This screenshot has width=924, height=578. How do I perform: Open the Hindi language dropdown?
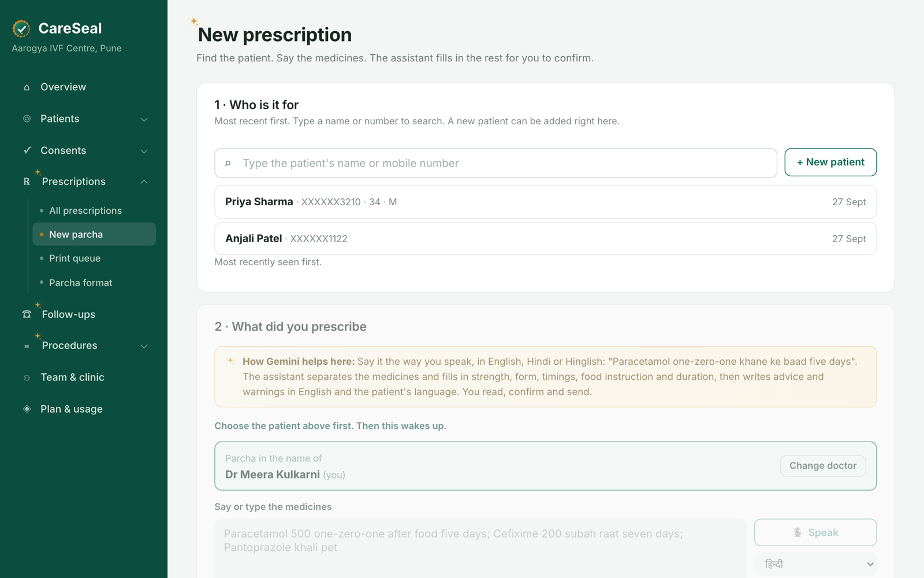pyautogui.click(x=815, y=564)
